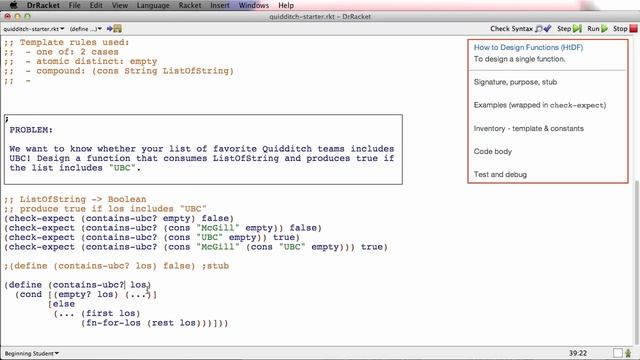Open the Edit menu
Viewport: 640px width, 360px height.
click(96, 5)
